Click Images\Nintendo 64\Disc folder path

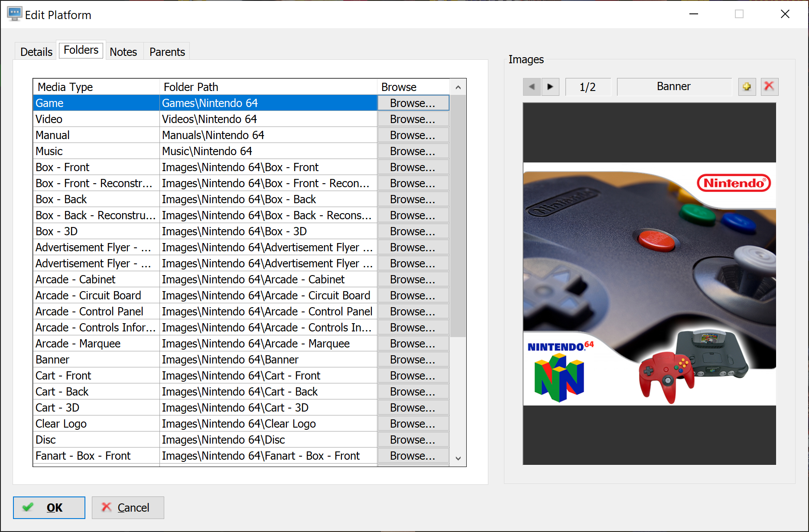pyautogui.click(x=269, y=440)
